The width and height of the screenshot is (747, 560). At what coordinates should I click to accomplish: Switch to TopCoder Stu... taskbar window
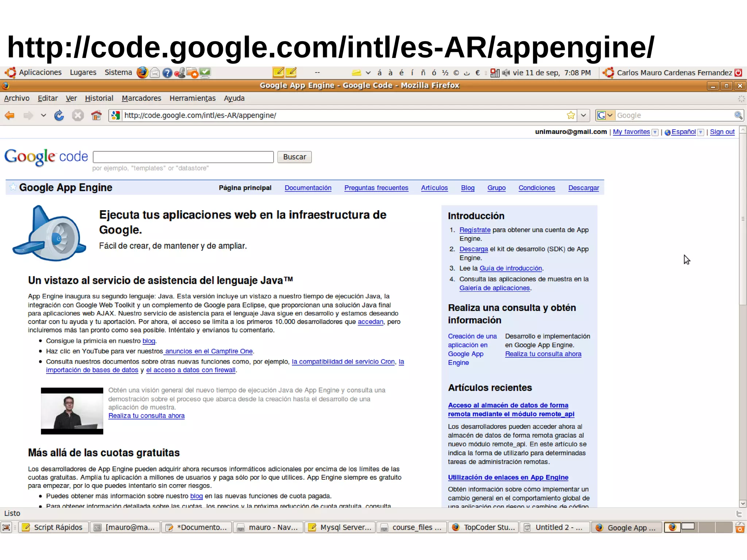(483, 528)
